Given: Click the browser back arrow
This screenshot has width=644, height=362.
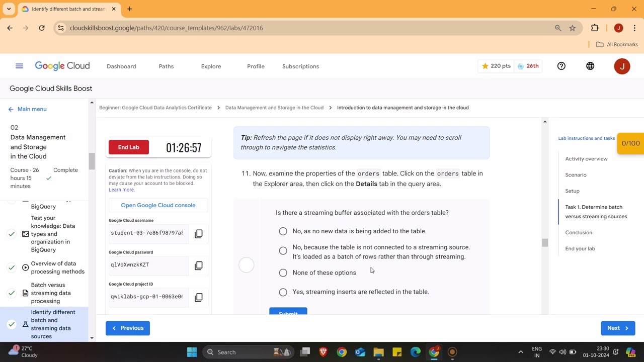Looking at the screenshot, I should [x=10, y=28].
